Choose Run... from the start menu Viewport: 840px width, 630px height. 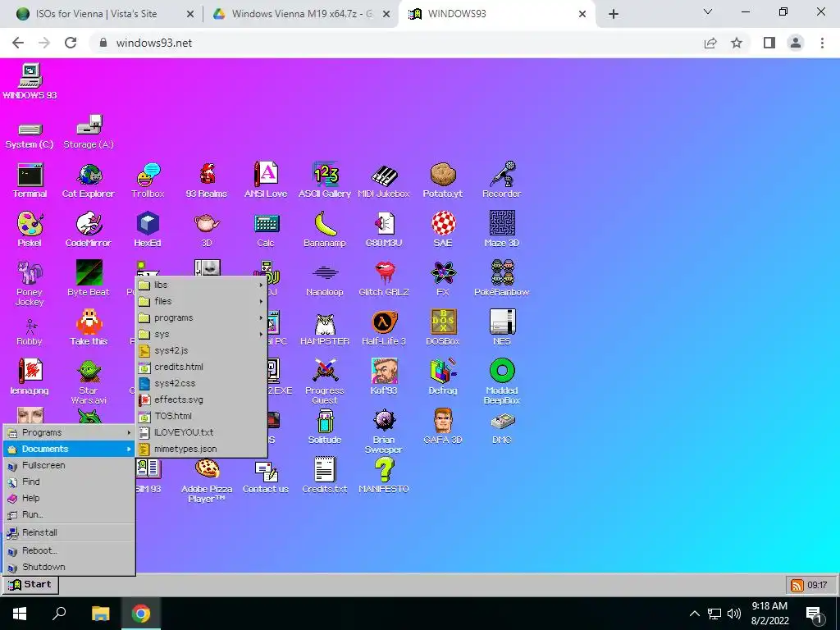(x=69, y=514)
